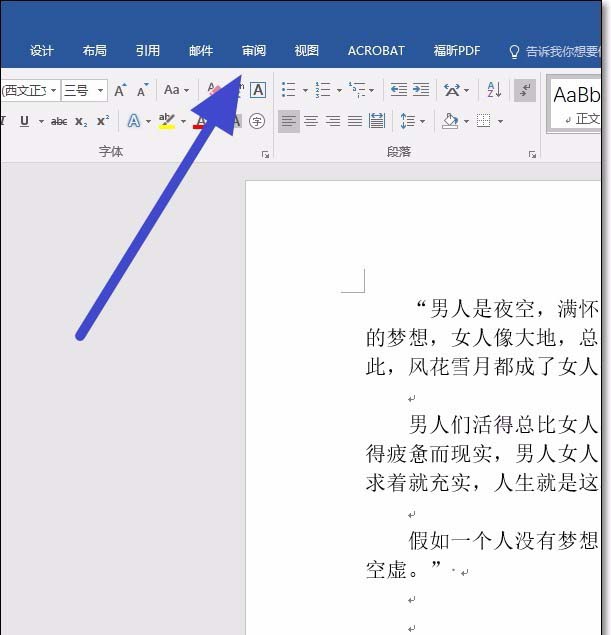Click the Tell Me search box with lightbulb
This screenshot has height=635, width=611.
[554, 51]
